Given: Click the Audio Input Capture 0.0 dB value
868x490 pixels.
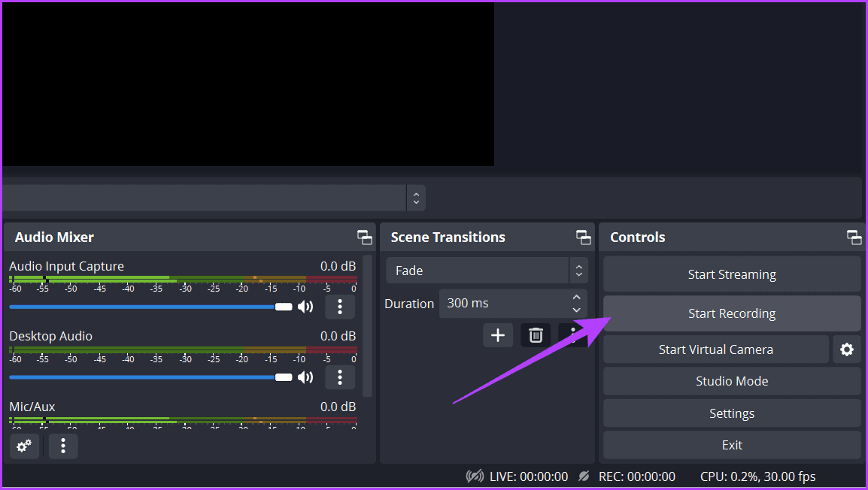Looking at the screenshot, I should click(338, 266).
